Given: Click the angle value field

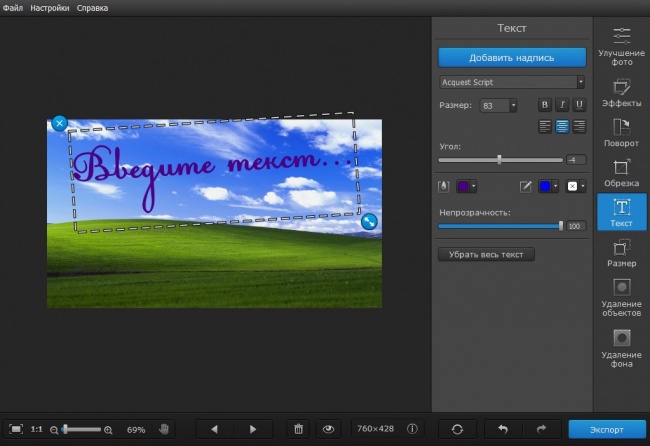Looking at the screenshot, I should [576, 160].
